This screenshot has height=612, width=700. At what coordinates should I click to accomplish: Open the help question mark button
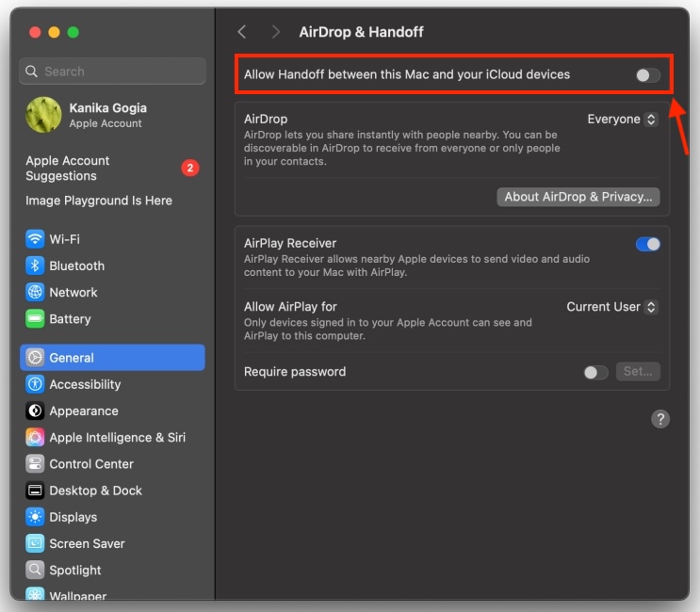pos(660,419)
